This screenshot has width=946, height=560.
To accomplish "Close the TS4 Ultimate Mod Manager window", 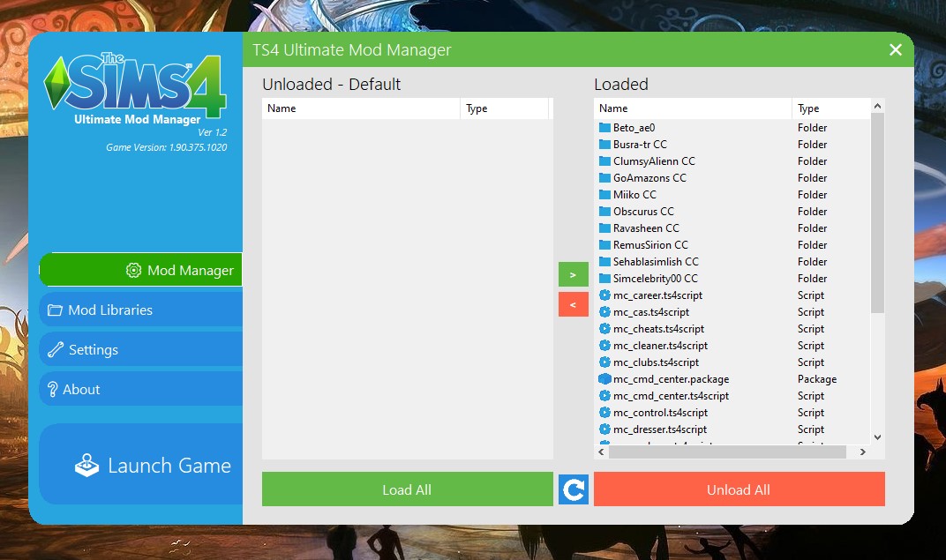I will pyautogui.click(x=896, y=50).
